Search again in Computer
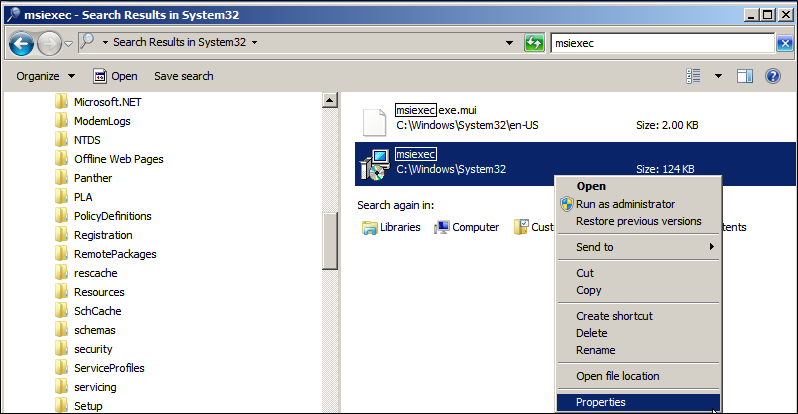 pyautogui.click(x=466, y=227)
